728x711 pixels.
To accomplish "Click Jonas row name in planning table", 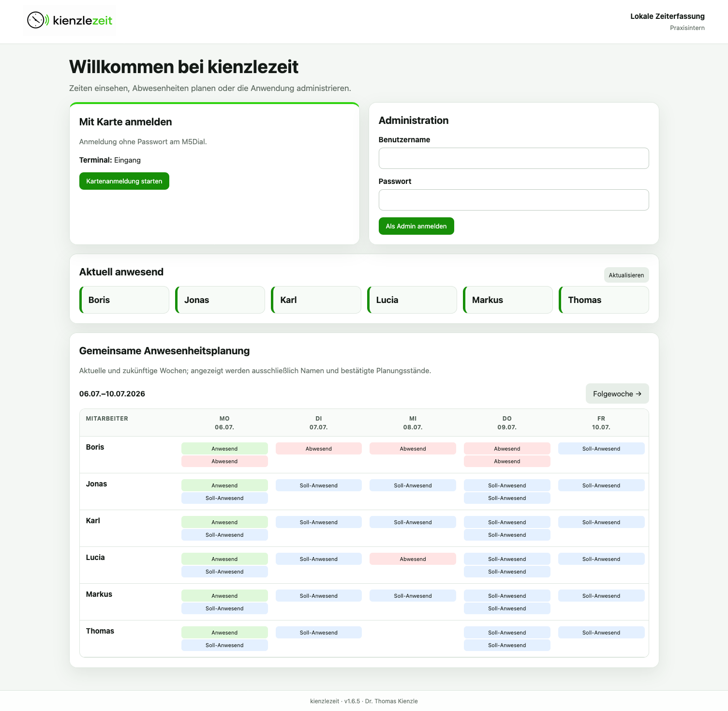I will tap(96, 484).
